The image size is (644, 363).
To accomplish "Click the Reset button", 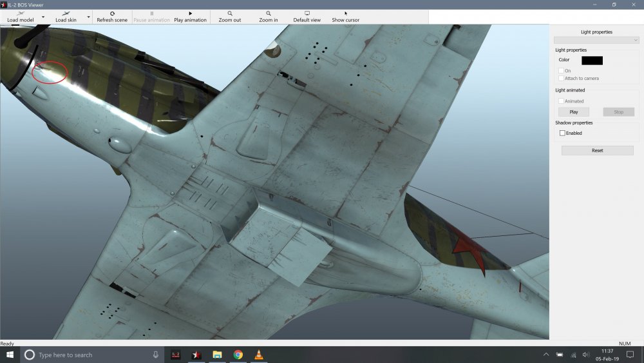I will point(597,150).
